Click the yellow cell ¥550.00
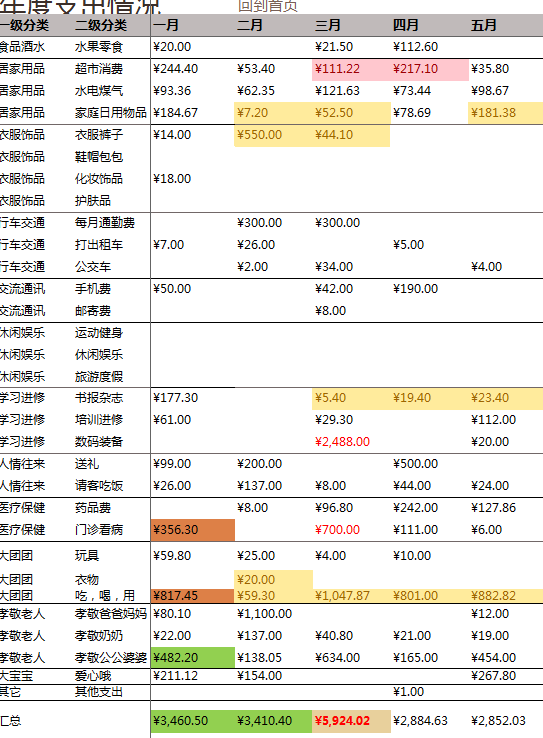This screenshot has width=543, height=738. click(273, 135)
